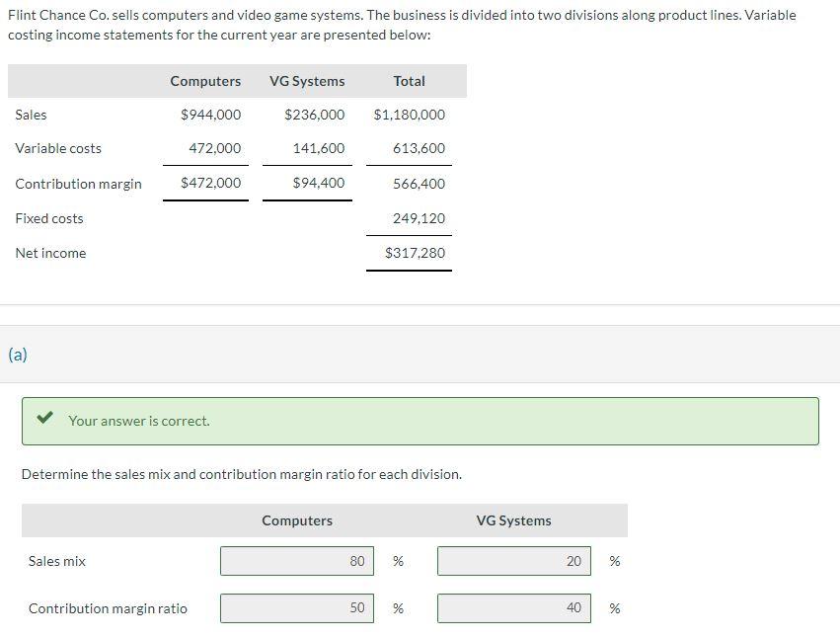Click the VG Systems sales mix input field
This screenshot has height=638, width=840.
pos(513,561)
